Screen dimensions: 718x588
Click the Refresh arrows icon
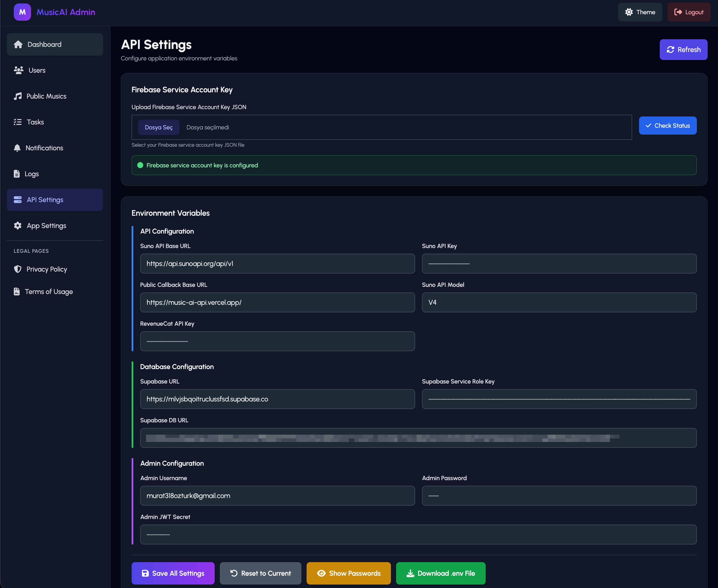[671, 50]
